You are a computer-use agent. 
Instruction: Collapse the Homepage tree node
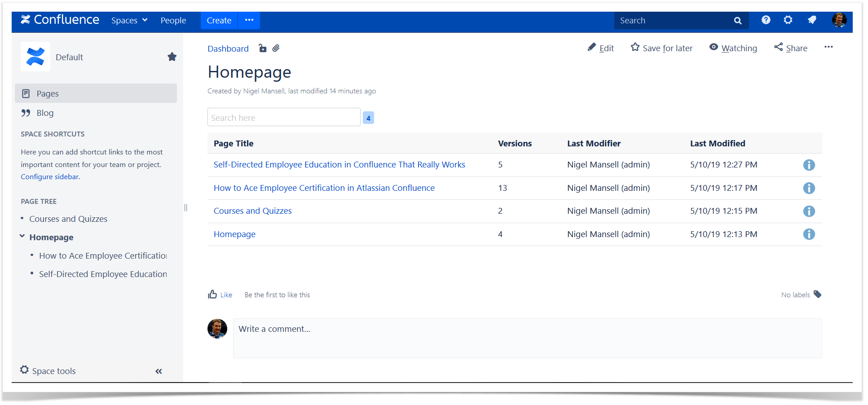pos(22,236)
